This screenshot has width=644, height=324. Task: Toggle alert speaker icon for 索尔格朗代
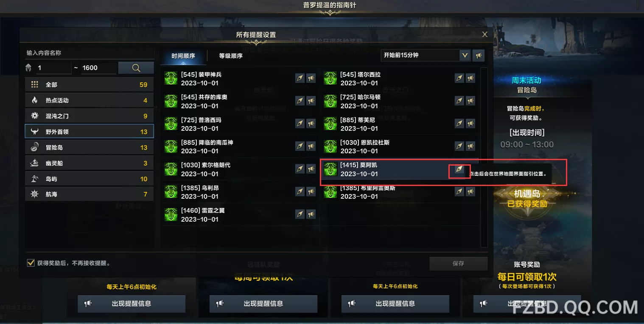(x=311, y=169)
